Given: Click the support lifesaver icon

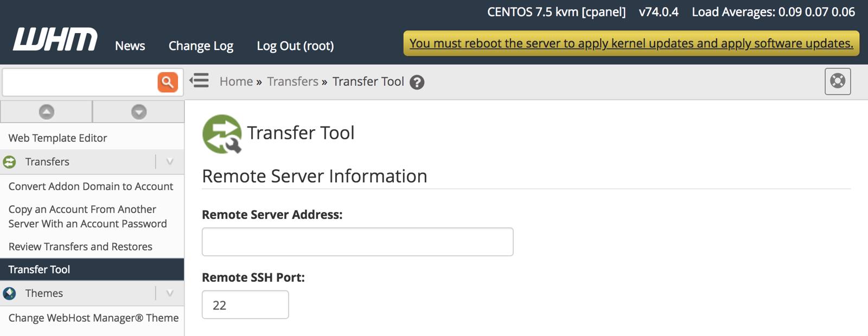Looking at the screenshot, I should tap(837, 81).
